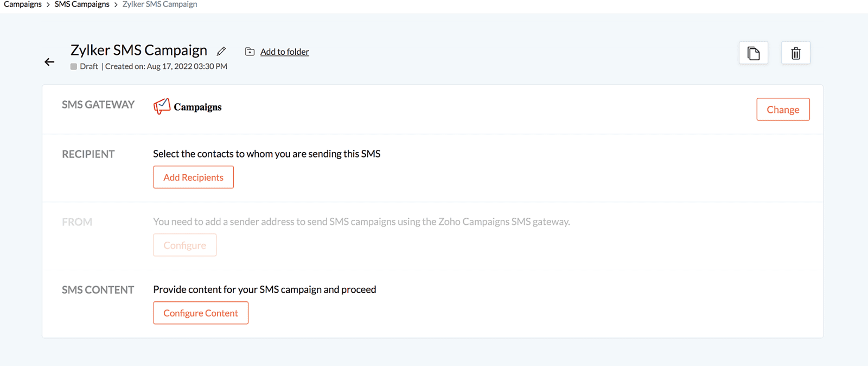Click the Zylker SMS Campaign title

(139, 50)
